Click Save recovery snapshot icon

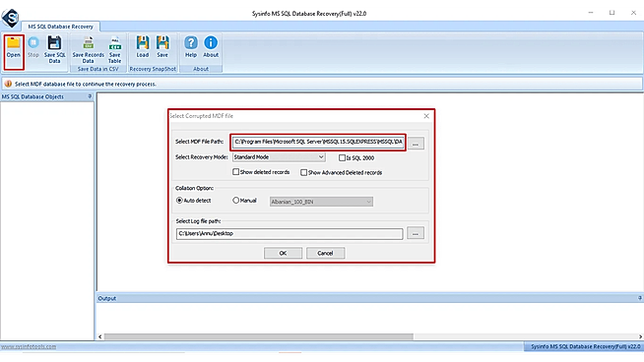pyautogui.click(x=162, y=42)
